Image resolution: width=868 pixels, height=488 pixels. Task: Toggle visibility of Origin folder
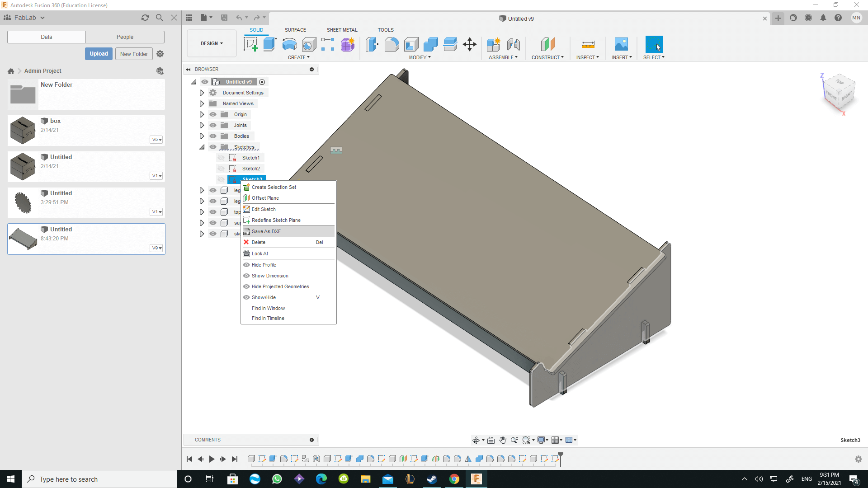click(x=213, y=114)
